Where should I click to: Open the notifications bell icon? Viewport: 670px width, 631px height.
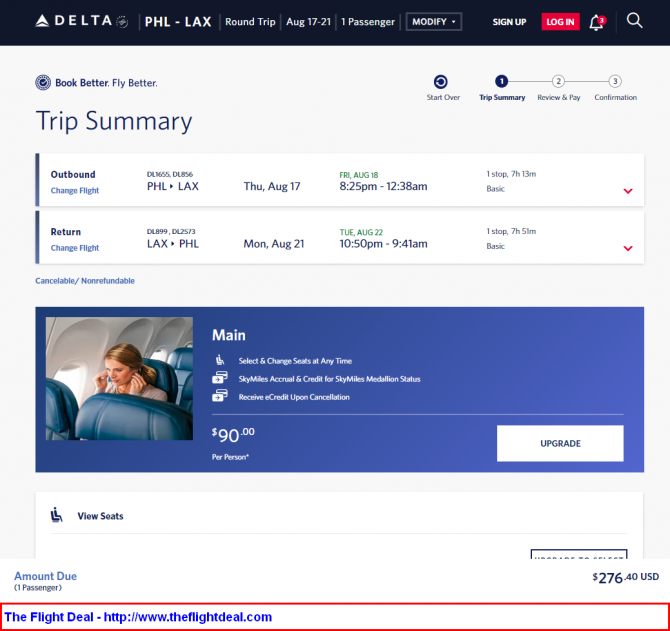click(596, 22)
